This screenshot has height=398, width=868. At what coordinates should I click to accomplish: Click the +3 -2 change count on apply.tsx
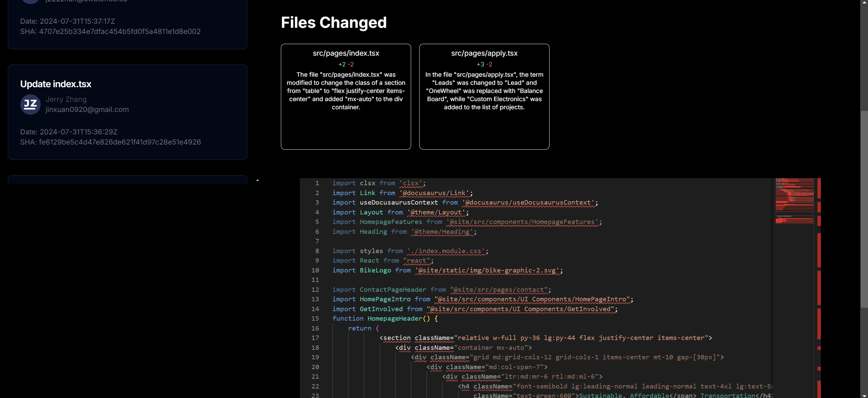[x=484, y=64]
